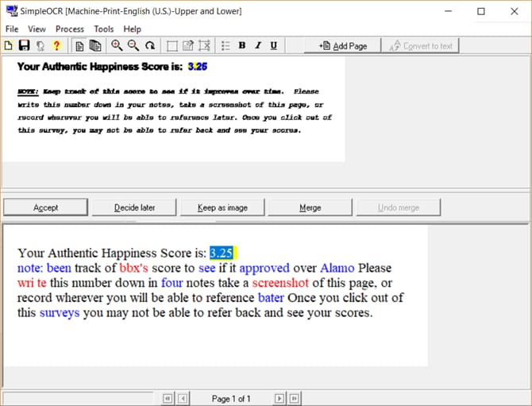Open the Tools menu

(x=104, y=29)
